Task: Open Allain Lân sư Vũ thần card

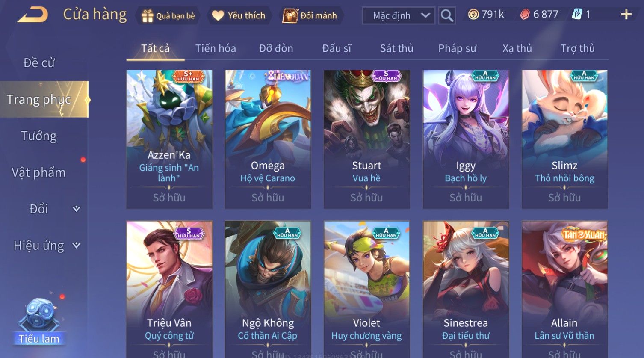Action: click(564, 289)
